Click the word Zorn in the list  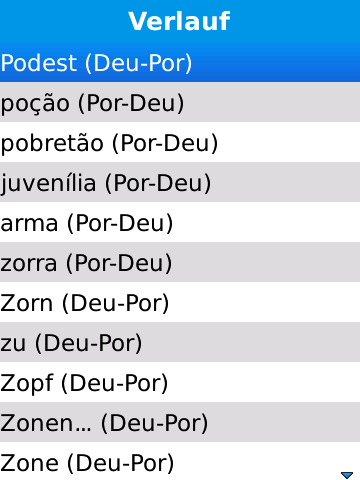[27, 303]
